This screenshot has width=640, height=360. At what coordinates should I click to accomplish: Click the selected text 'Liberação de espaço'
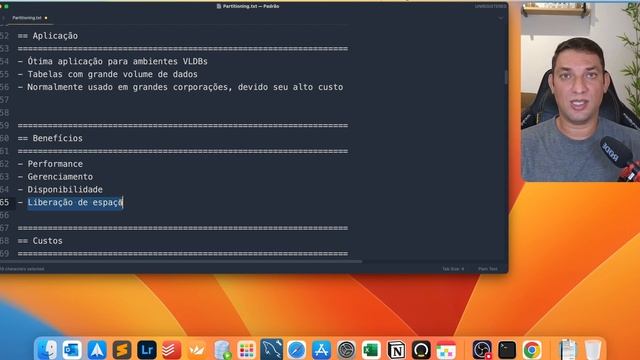click(x=75, y=202)
